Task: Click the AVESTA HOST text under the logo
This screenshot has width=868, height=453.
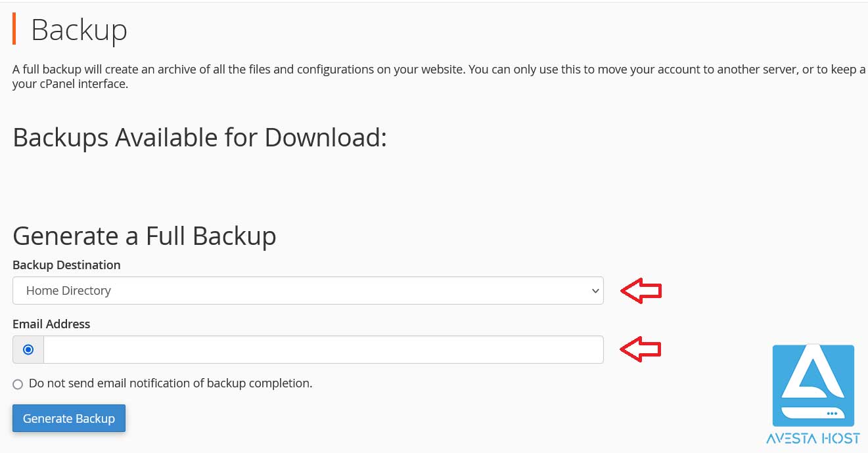Action: point(813,439)
